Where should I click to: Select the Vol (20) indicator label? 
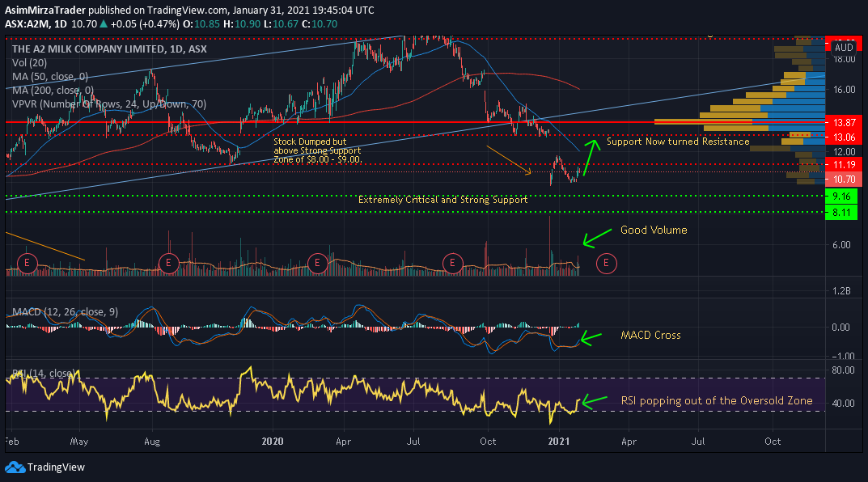[29, 62]
